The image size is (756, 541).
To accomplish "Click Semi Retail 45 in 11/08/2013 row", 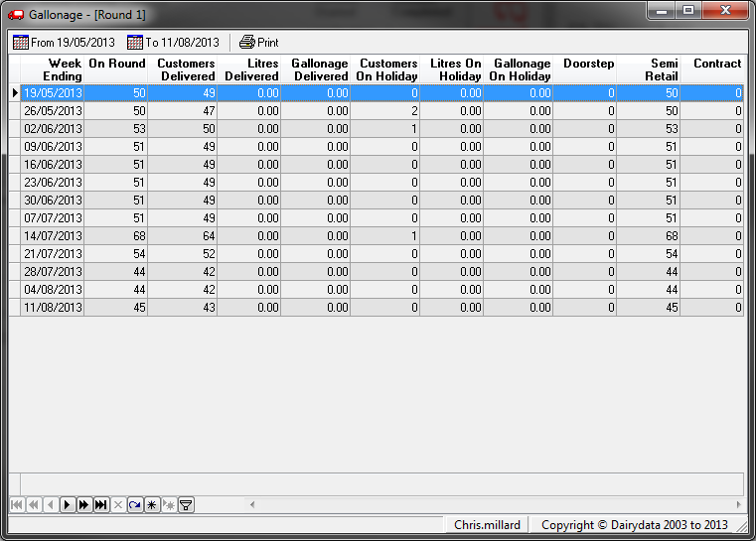I will pyautogui.click(x=649, y=307).
